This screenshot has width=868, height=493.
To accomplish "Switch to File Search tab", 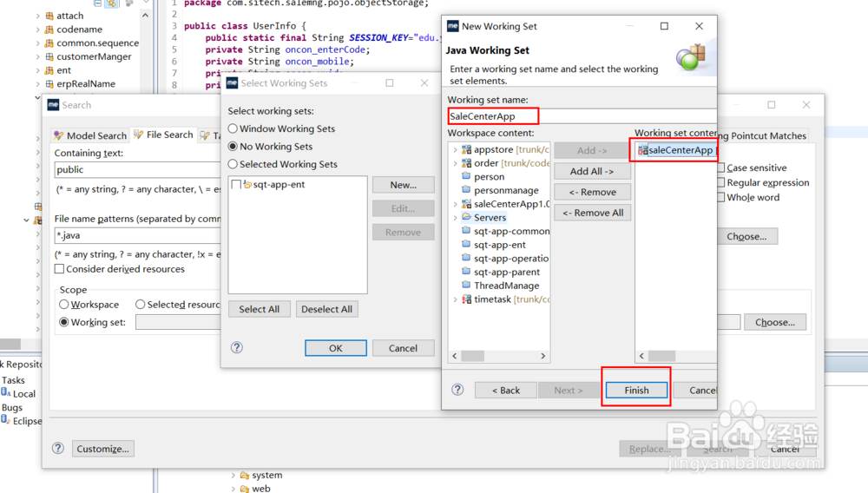I will click(x=163, y=135).
